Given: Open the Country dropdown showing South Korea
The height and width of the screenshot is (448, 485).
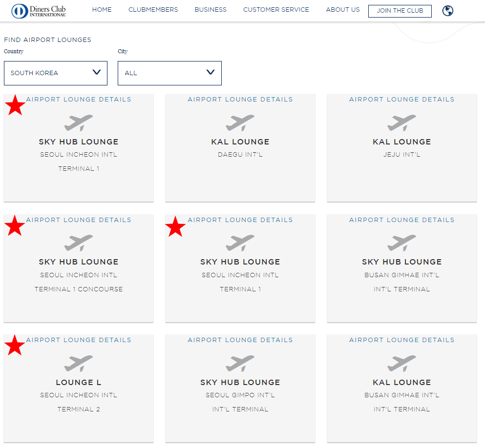Looking at the screenshot, I should (x=56, y=73).
